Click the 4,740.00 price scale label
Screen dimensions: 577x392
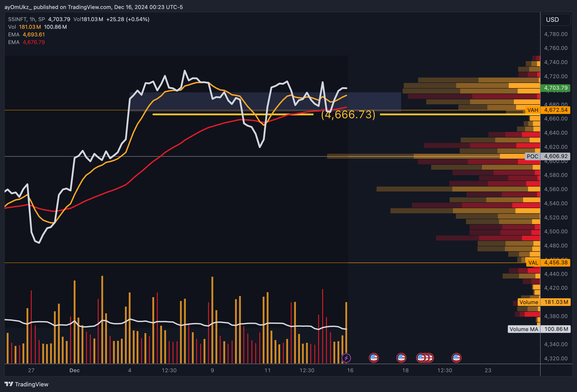click(556, 62)
